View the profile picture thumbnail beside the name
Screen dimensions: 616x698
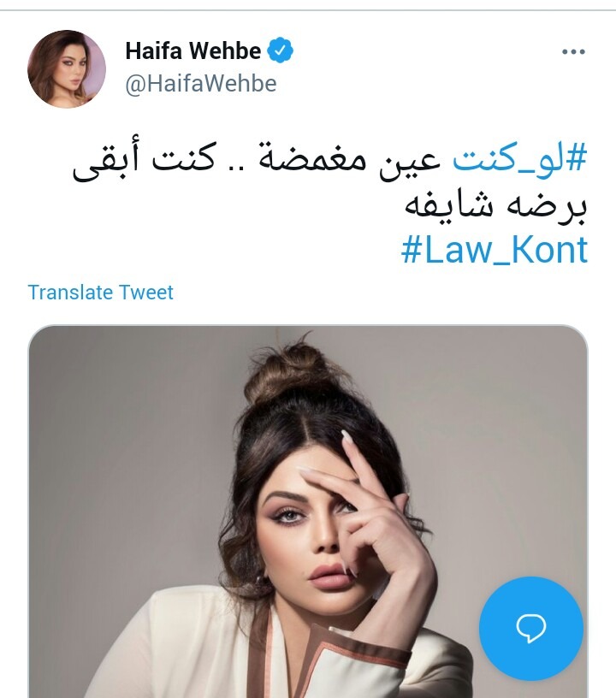click(x=67, y=69)
